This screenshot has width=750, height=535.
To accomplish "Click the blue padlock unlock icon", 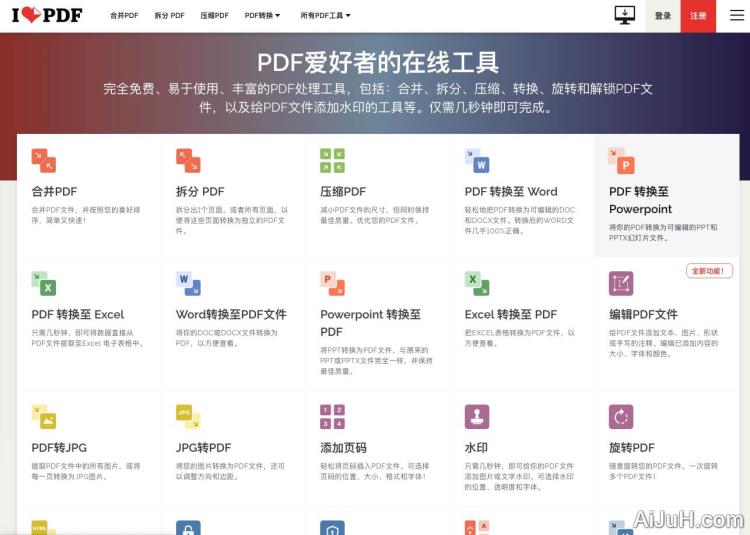I will click(188, 528).
